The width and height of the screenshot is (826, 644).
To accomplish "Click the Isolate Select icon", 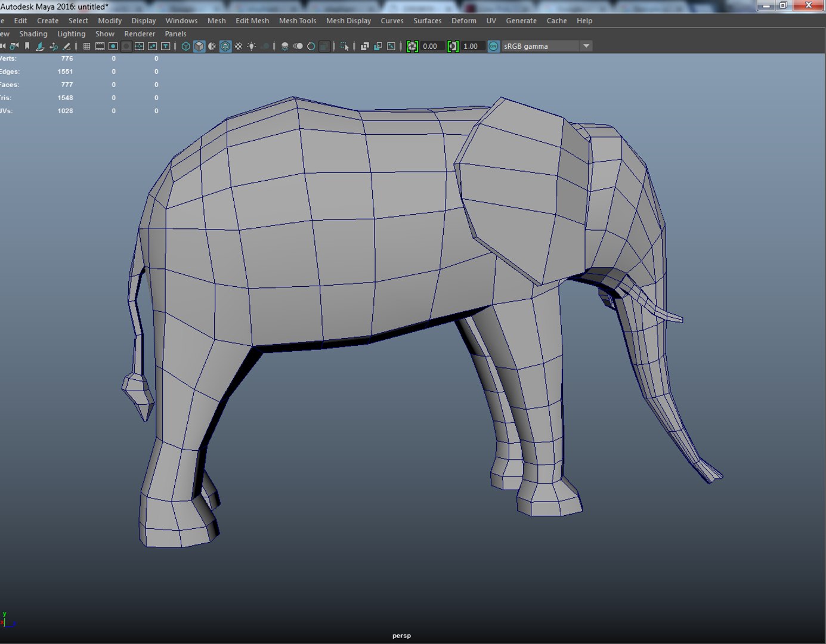I will click(345, 46).
